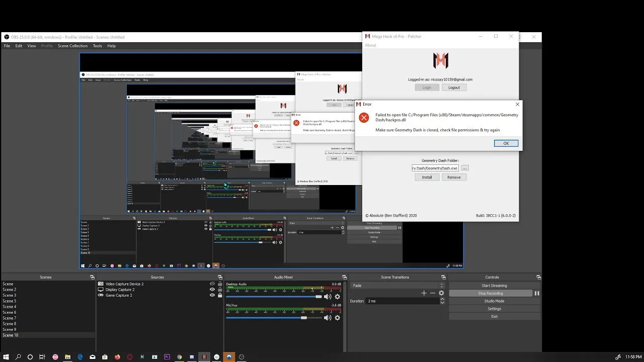This screenshot has height=362, width=644.
Task: Open OBS File menu
Action: [7, 46]
